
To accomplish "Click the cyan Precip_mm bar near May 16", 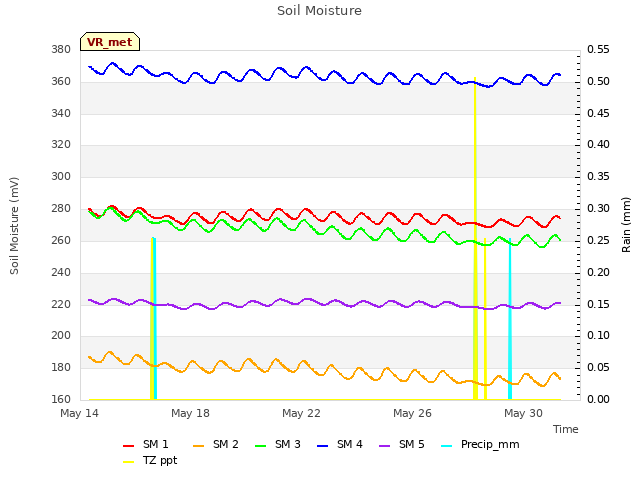I will (155, 319).
